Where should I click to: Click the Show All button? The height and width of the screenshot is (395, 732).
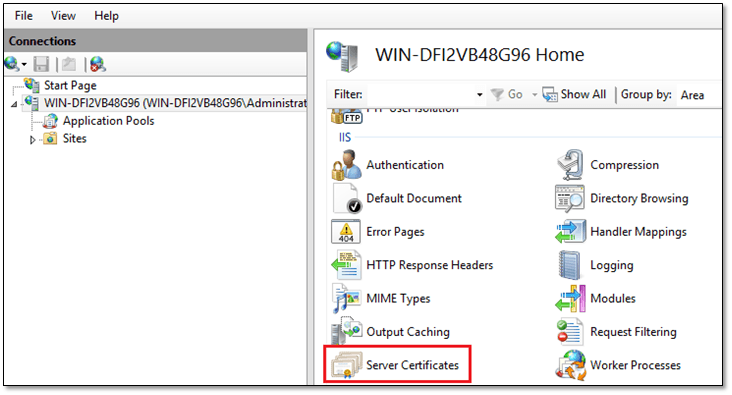click(574, 94)
